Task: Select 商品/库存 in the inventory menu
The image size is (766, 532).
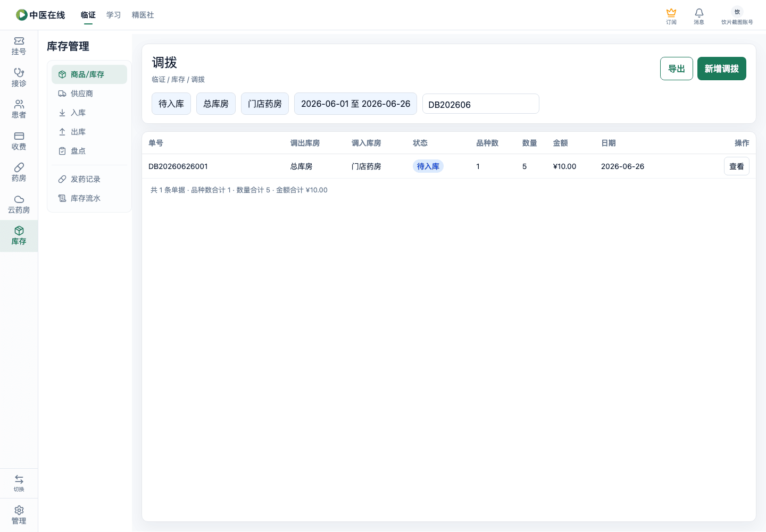Action: pos(89,74)
